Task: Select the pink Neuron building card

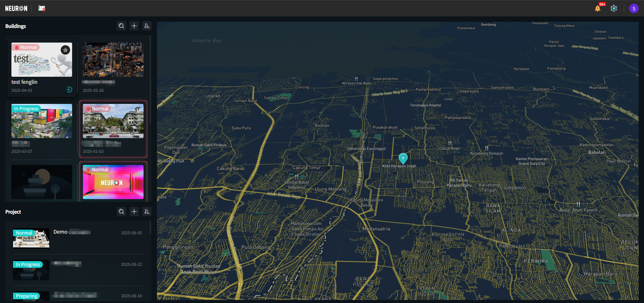Action: tap(113, 182)
